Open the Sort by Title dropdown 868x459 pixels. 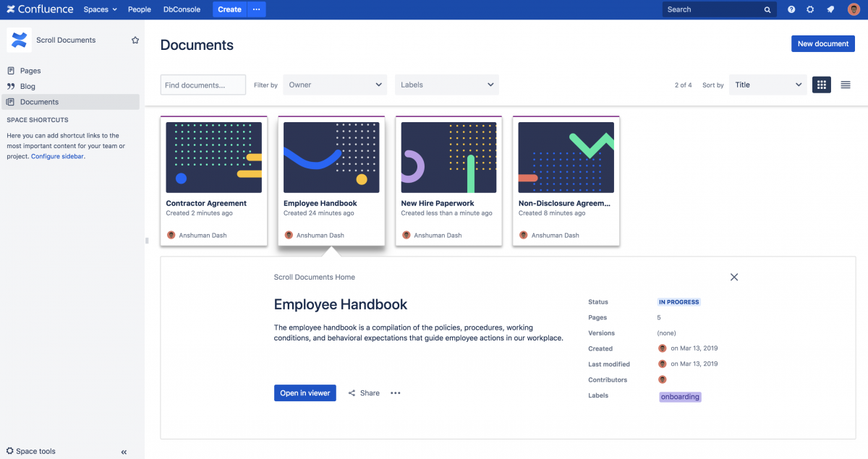[x=767, y=85]
